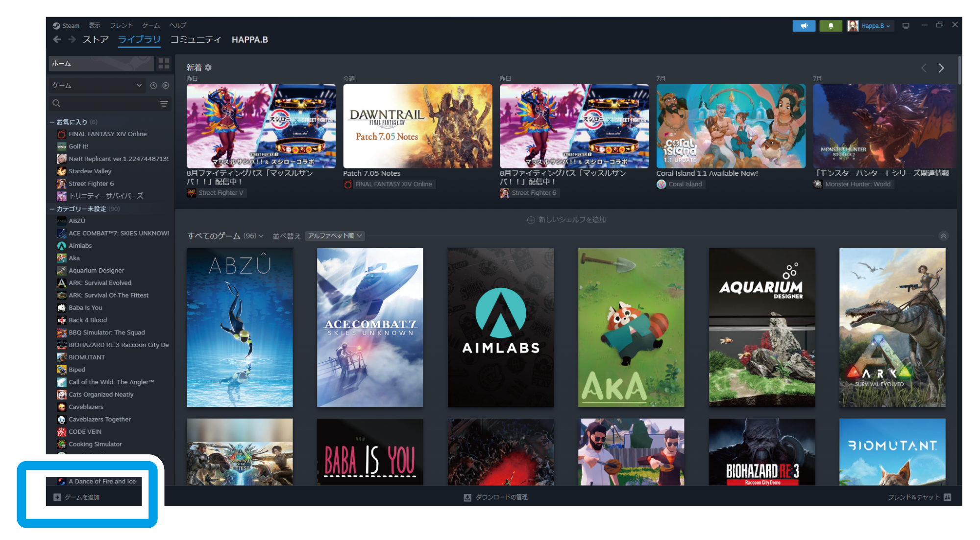This screenshot has height=540, width=980.
Task: Select Baba Is You in the sidebar
Action: pyautogui.click(x=85, y=308)
